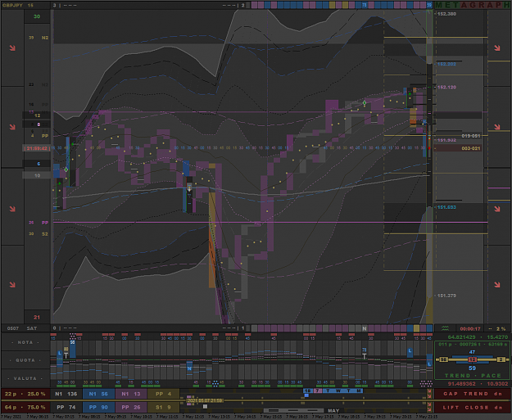
Task: Click the 151.379 price label
Action: point(446,296)
